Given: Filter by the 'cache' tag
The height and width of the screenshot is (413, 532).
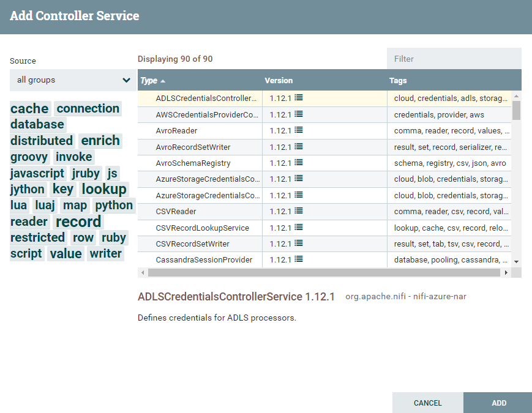Looking at the screenshot, I should tap(29, 108).
